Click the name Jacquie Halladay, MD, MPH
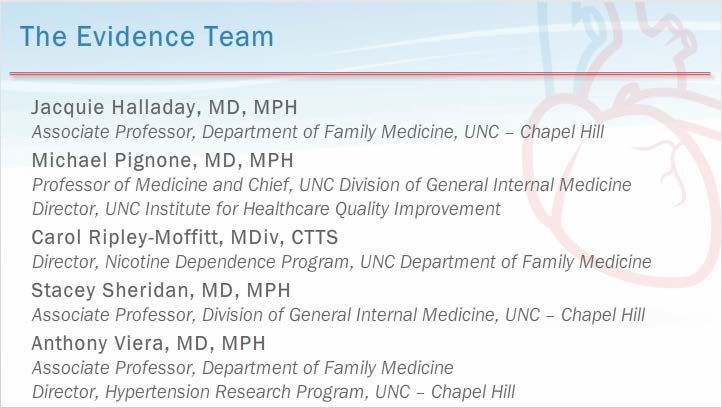The height and width of the screenshot is (408, 722). 164,108
